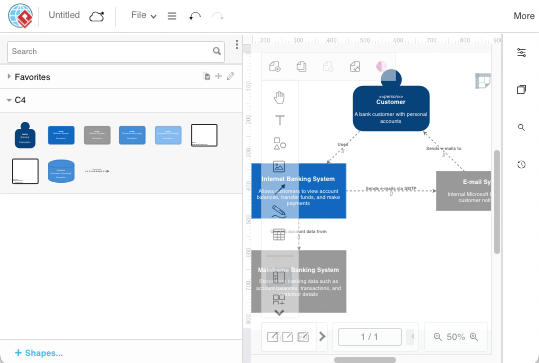This screenshot has width=539, height=363.
Task: Open the hamburger lines menu
Action: click(x=172, y=16)
